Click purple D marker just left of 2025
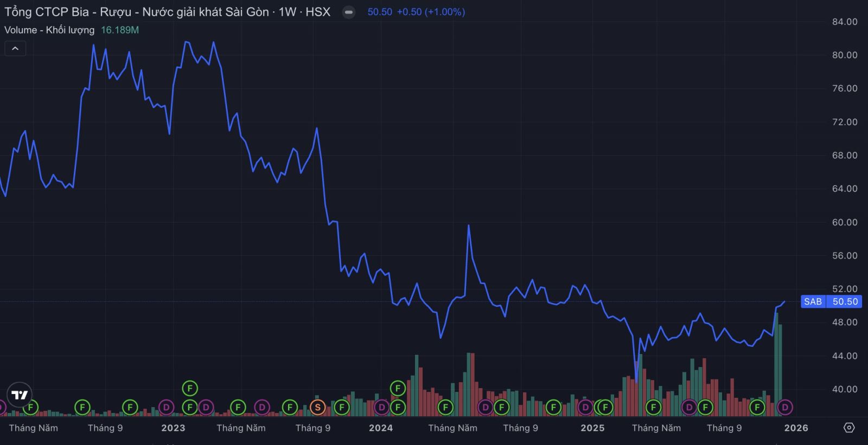 tap(585, 407)
